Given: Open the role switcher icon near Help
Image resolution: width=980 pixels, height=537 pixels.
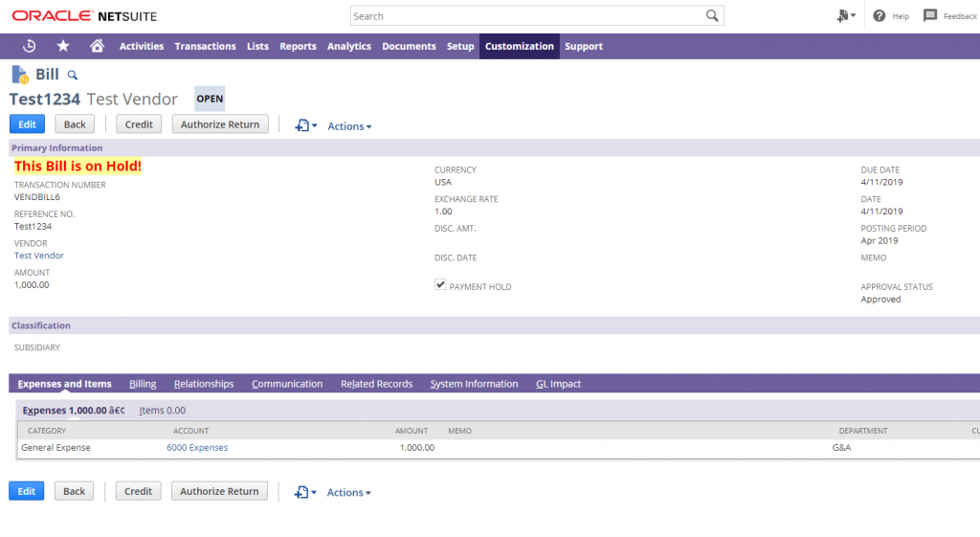Looking at the screenshot, I should pyautogui.click(x=845, y=16).
